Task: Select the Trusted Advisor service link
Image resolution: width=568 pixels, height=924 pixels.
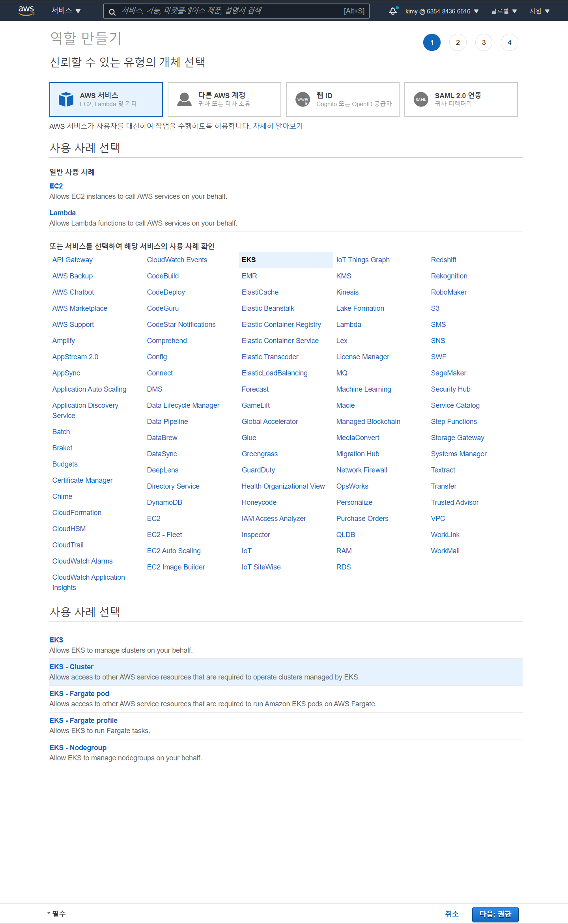Action: point(455,502)
